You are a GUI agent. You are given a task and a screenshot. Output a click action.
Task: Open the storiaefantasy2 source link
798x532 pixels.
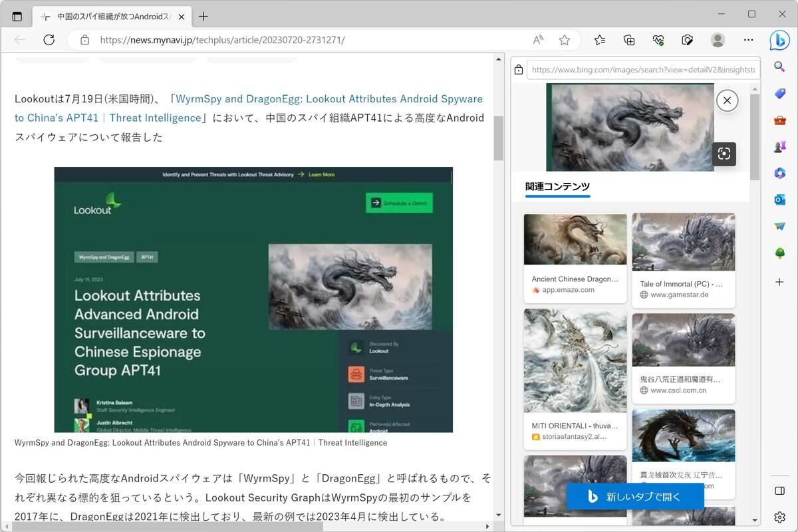point(575,437)
